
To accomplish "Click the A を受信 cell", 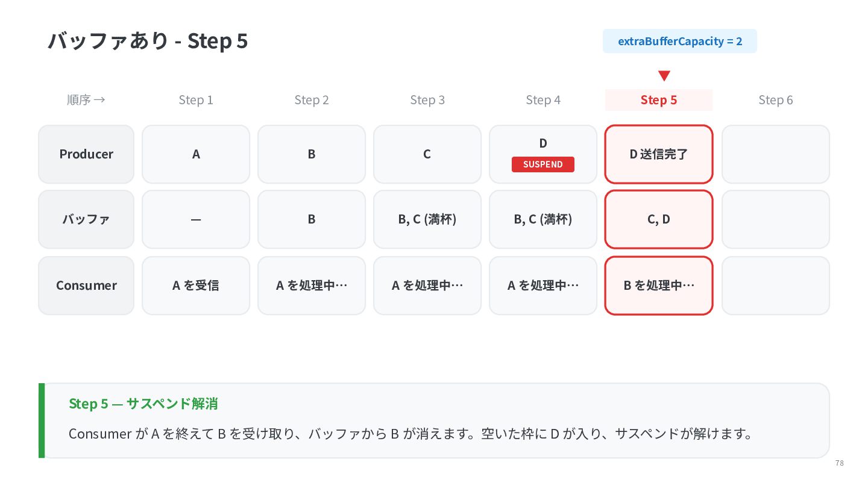I will click(196, 286).
